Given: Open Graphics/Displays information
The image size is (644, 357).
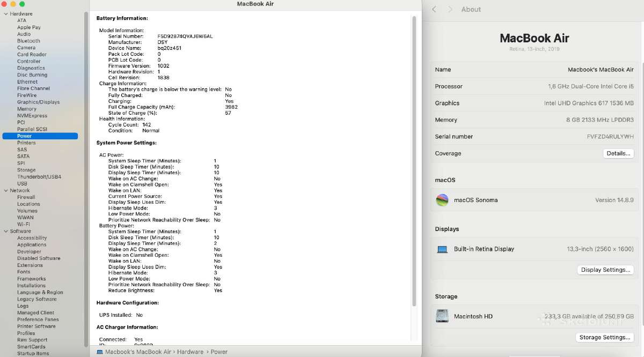Looking at the screenshot, I should pos(38,102).
